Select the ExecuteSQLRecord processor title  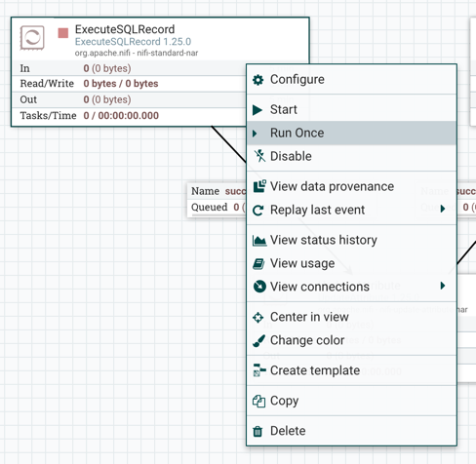point(125,29)
